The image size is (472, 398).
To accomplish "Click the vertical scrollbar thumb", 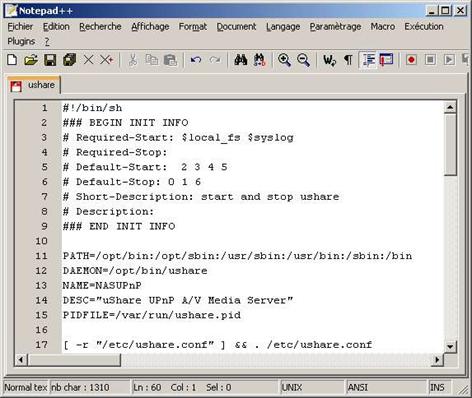I will 450,144.
